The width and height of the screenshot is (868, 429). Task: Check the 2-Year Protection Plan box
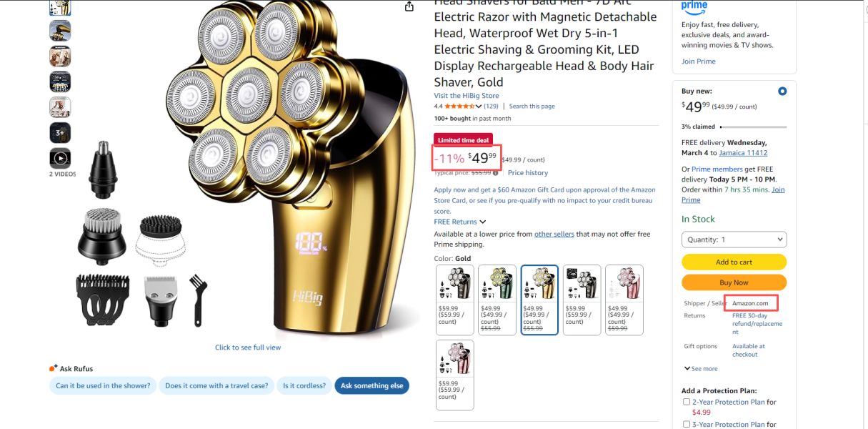click(x=687, y=402)
